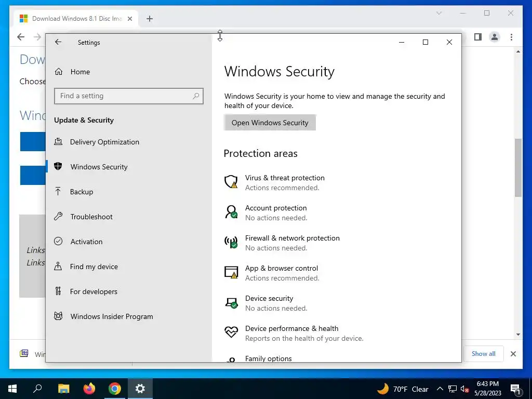Screen dimensions: 532x399
Task: Click the Update & Security heading
Action: (x=84, y=120)
